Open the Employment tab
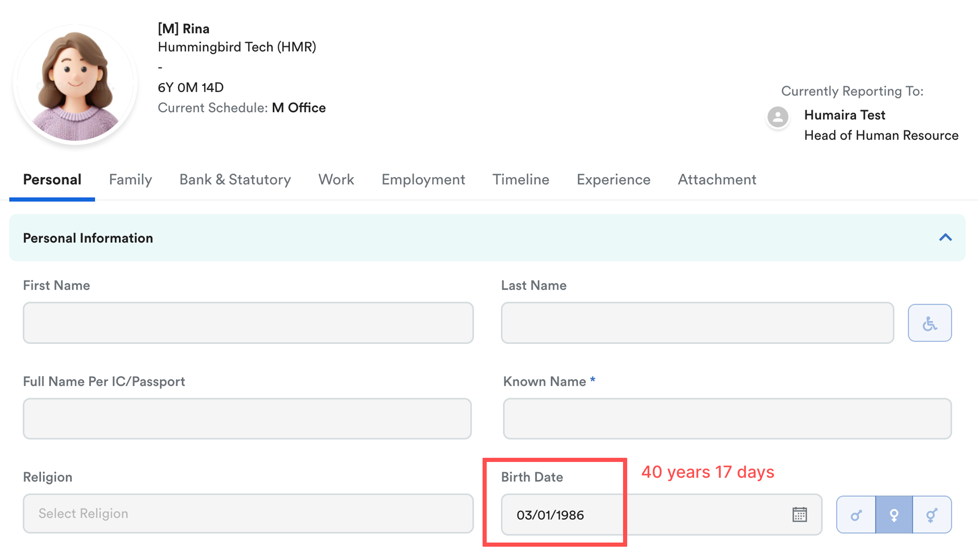The image size is (978, 560). (423, 179)
